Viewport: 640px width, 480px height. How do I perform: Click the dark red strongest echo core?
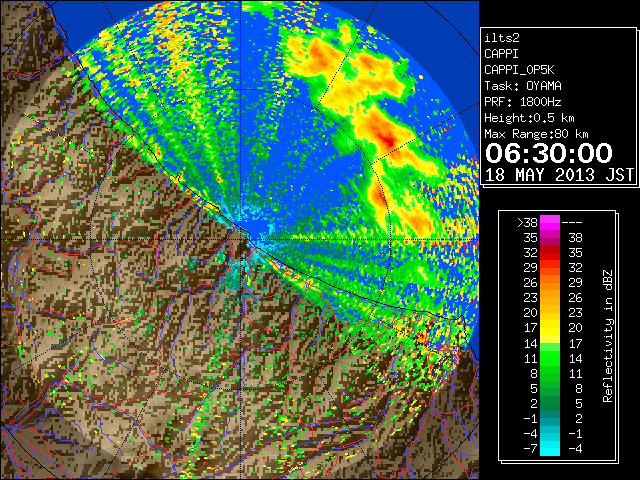(389, 142)
